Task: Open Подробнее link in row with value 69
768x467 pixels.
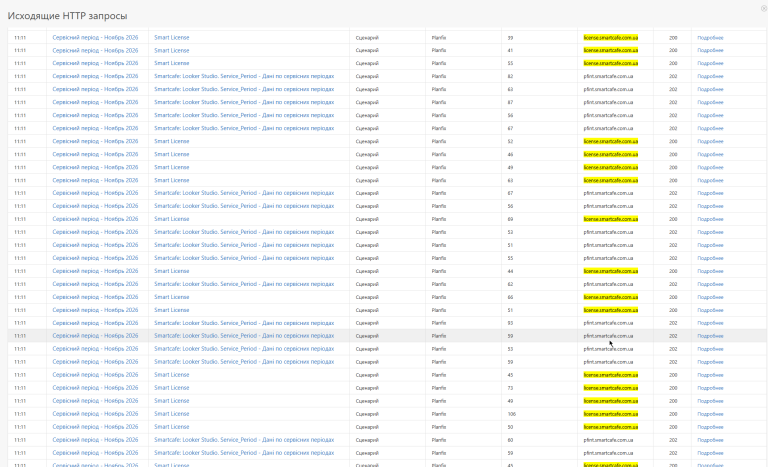Action: 710,219
